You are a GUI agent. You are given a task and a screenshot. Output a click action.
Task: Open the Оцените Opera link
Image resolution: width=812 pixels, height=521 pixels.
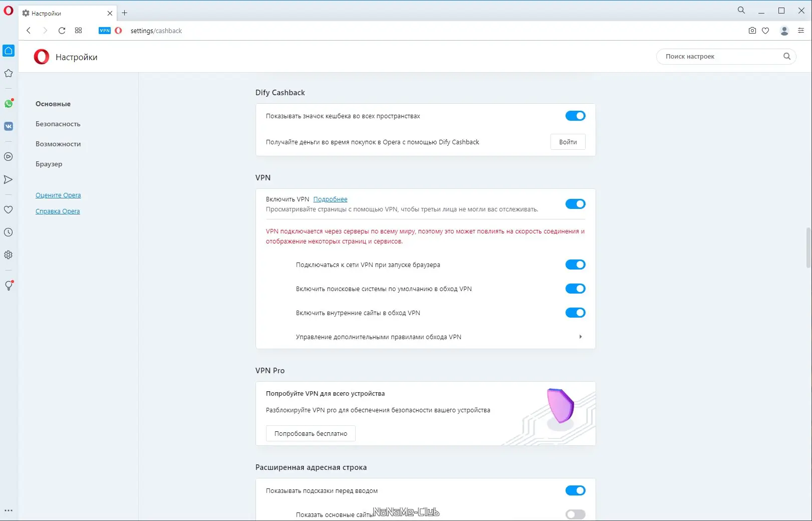pyautogui.click(x=58, y=195)
